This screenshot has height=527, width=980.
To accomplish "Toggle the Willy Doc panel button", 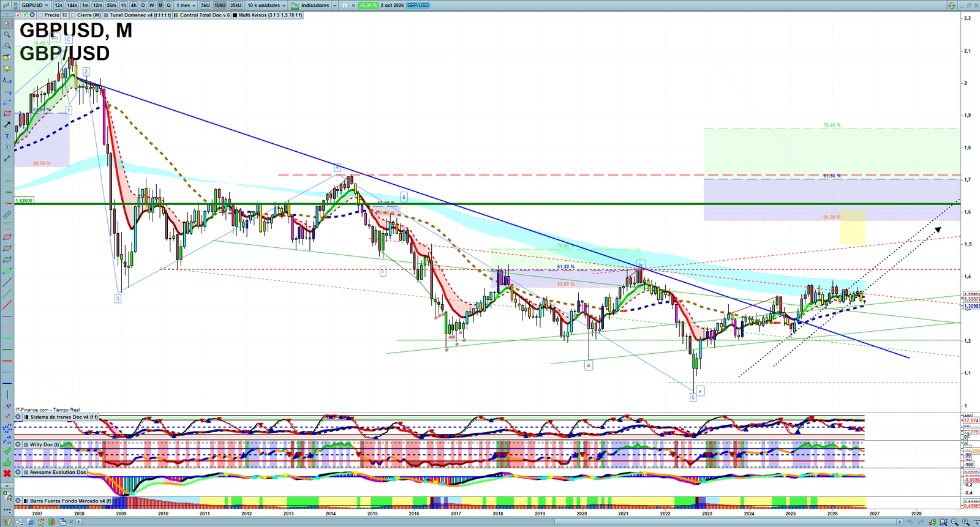I will coord(18,444).
